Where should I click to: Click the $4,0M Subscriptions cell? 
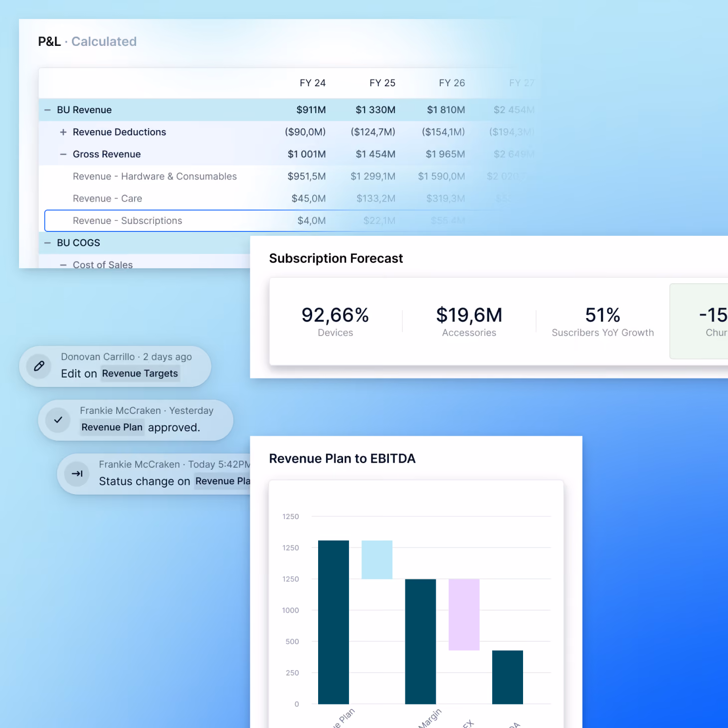(x=312, y=221)
